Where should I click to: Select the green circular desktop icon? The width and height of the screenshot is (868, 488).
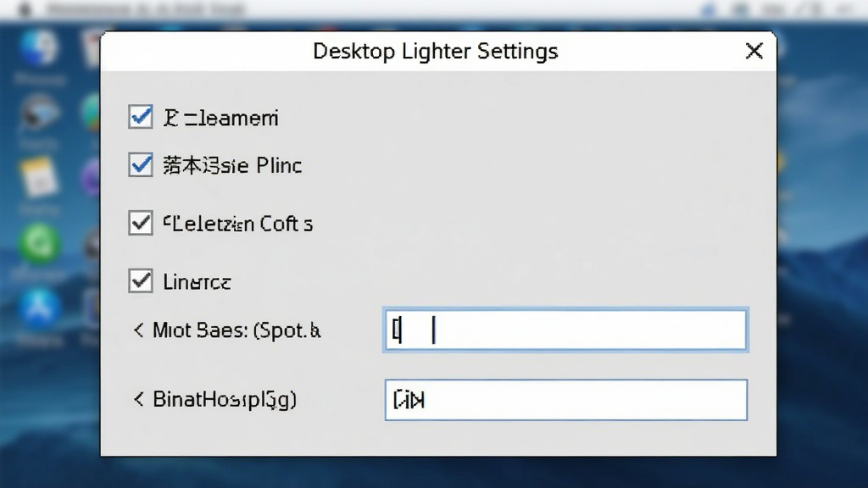tap(39, 243)
